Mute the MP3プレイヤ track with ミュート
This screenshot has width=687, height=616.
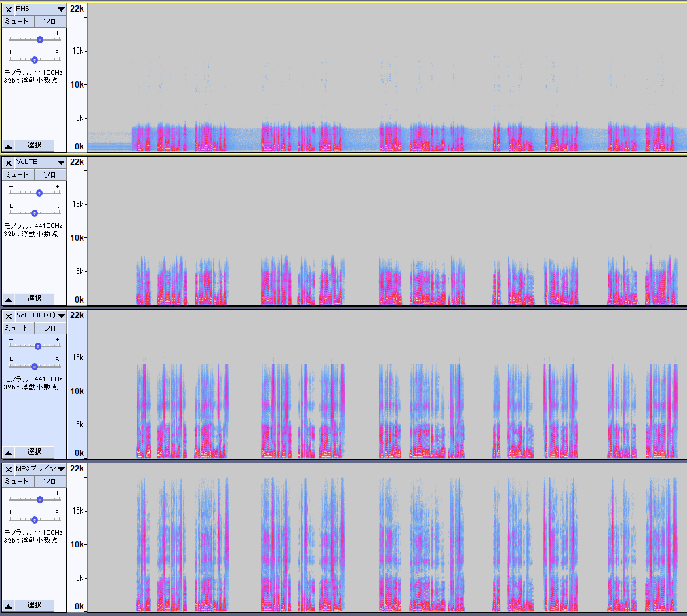(18, 482)
